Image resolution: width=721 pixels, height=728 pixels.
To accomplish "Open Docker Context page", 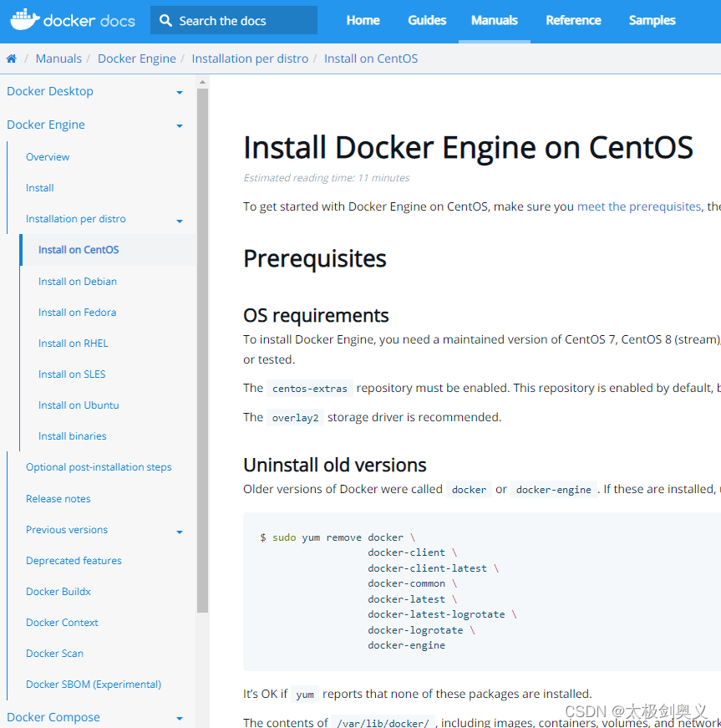I will tap(62, 623).
